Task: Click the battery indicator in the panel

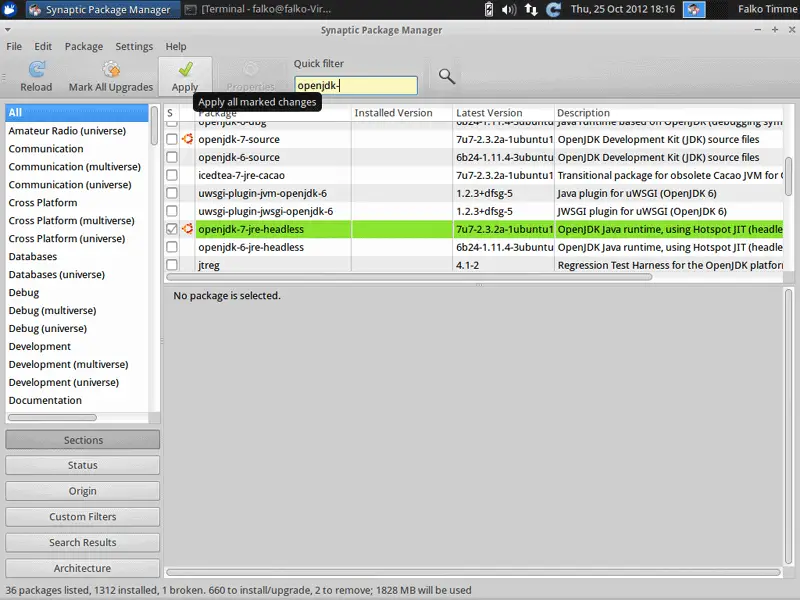Action: 488,9
